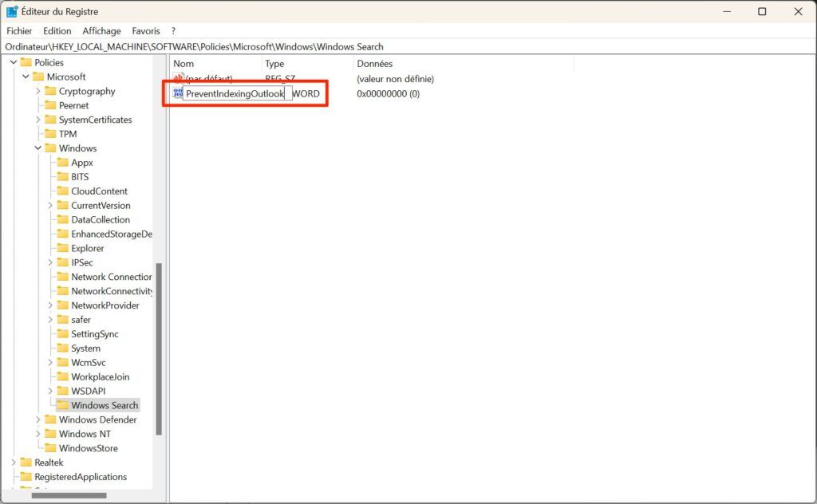Select the System folder icon
Screen dimensions: 817x504
pos(62,348)
